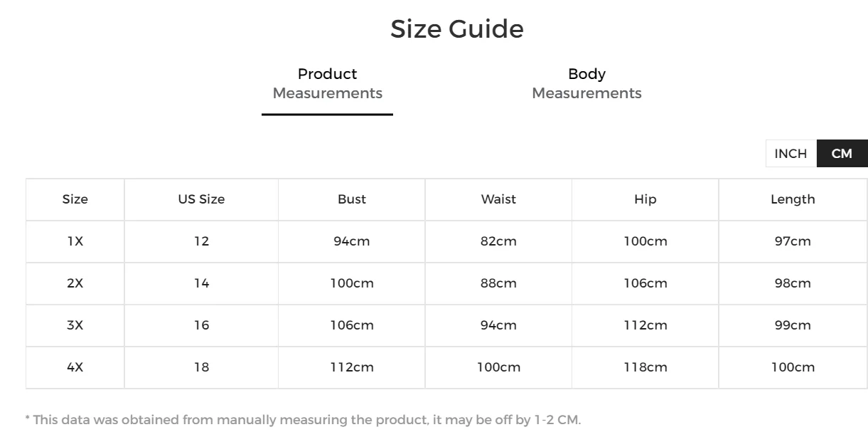Screen dimensions: 868x432
Task: Click the Waist column header
Action: [x=498, y=199]
